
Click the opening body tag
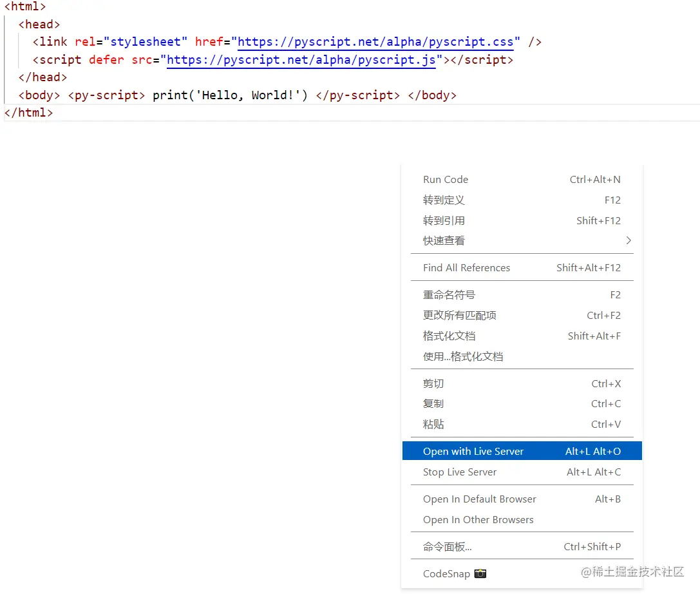pyautogui.click(x=39, y=95)
